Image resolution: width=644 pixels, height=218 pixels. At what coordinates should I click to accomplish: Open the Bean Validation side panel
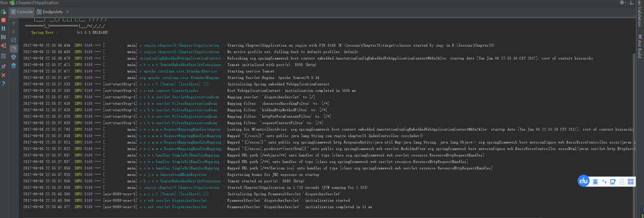(639, 13)
